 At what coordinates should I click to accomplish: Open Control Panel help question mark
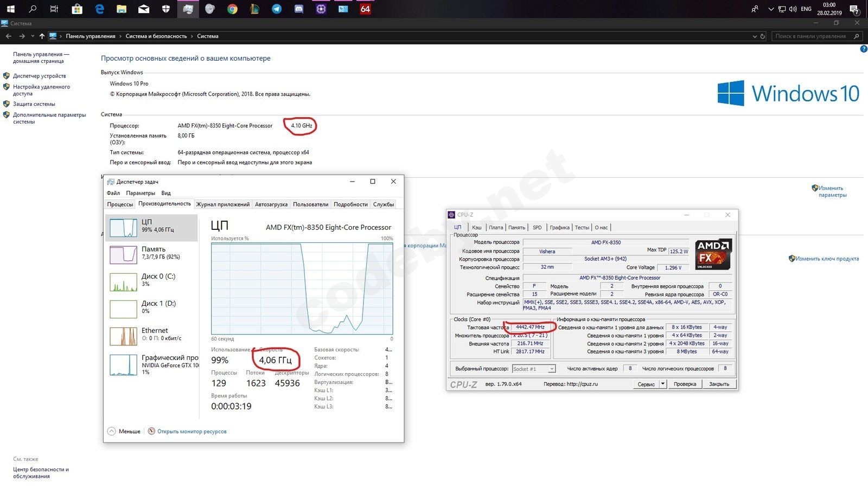tap(864, 49)
